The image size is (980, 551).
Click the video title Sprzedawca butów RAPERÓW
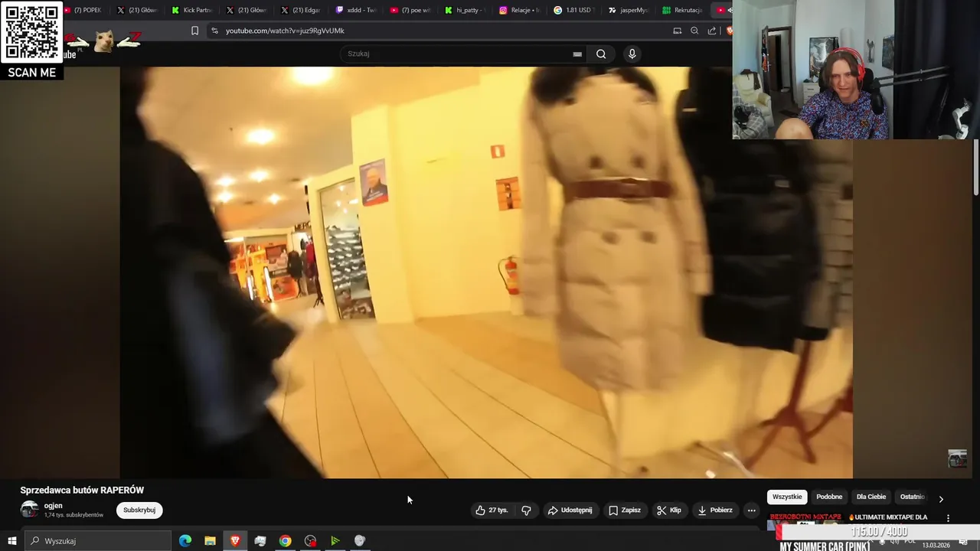click(82, 491)
